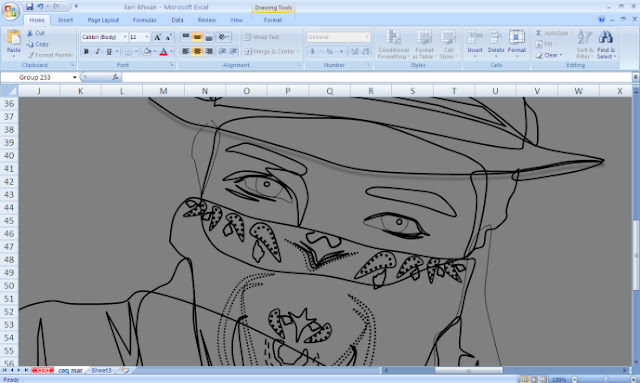Open the Insert ribbon tab

coord(65,20)
